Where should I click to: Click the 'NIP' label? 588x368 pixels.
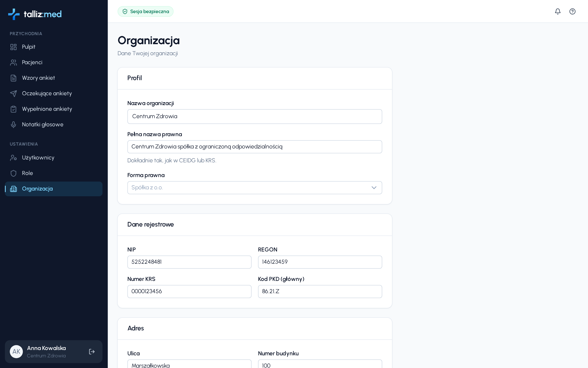point(131,250)
